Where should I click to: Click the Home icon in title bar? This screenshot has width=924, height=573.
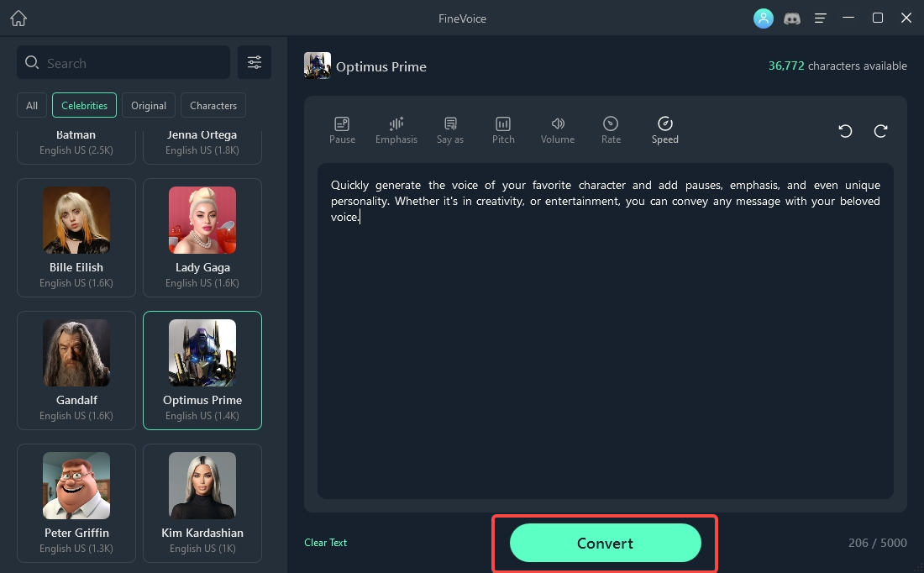(x=18, y=18)
